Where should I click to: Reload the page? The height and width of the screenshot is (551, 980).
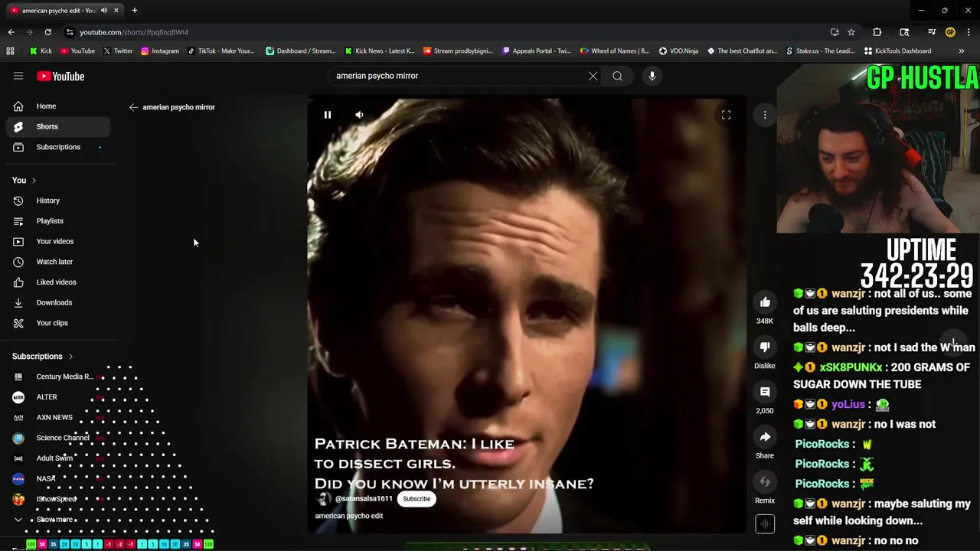(x=47, y=32)
